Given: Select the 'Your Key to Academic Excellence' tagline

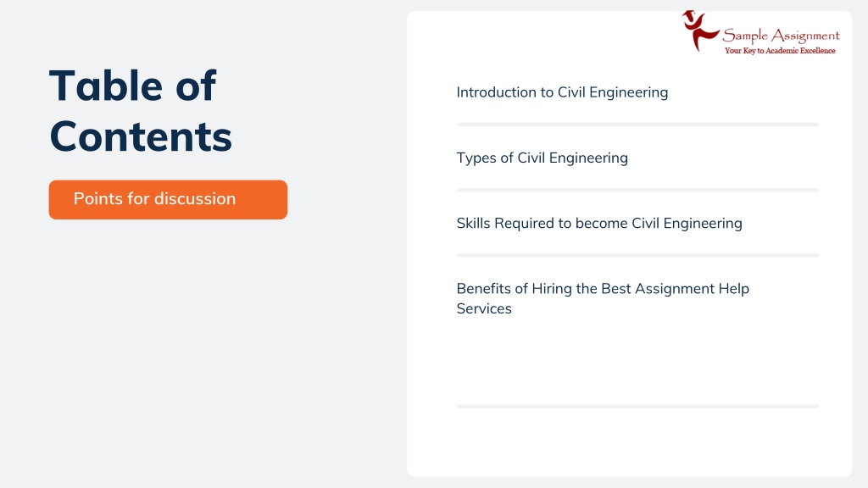Looking at the screenshot, I should click(780, 51).
